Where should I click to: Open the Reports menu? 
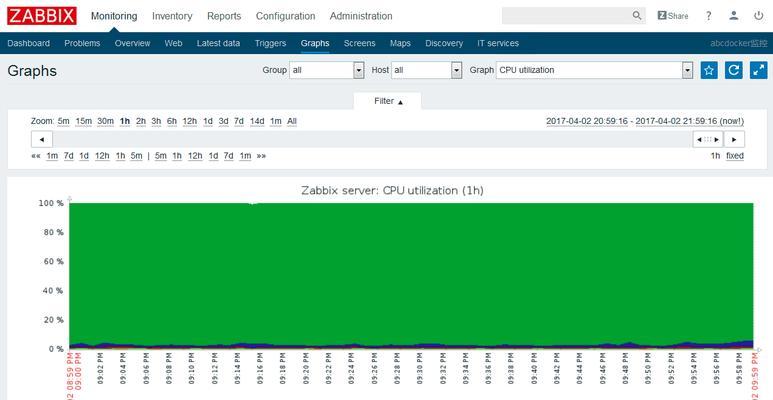pos(224,16)
